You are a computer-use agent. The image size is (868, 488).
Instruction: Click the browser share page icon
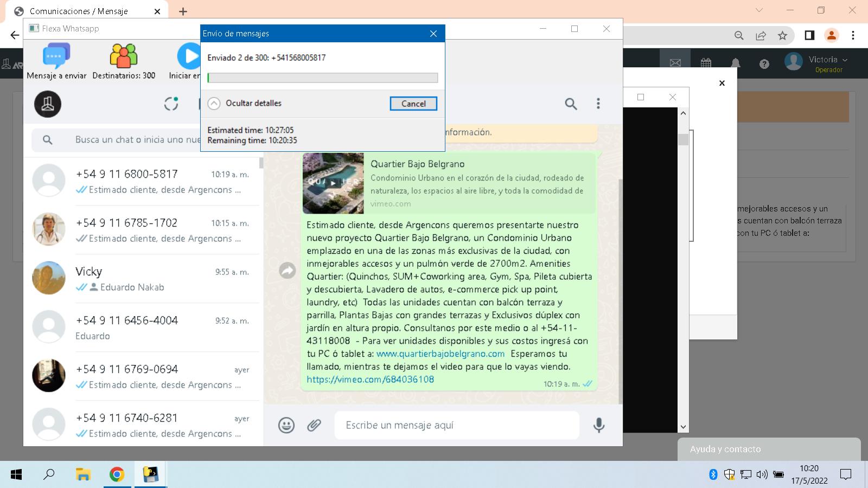(761, 35)
